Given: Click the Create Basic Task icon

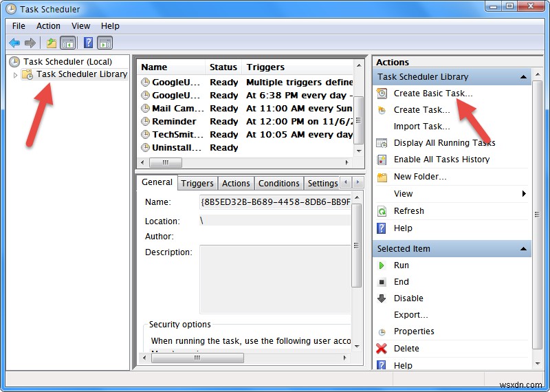Looking at the screenshot, I should tap(382, 94).
